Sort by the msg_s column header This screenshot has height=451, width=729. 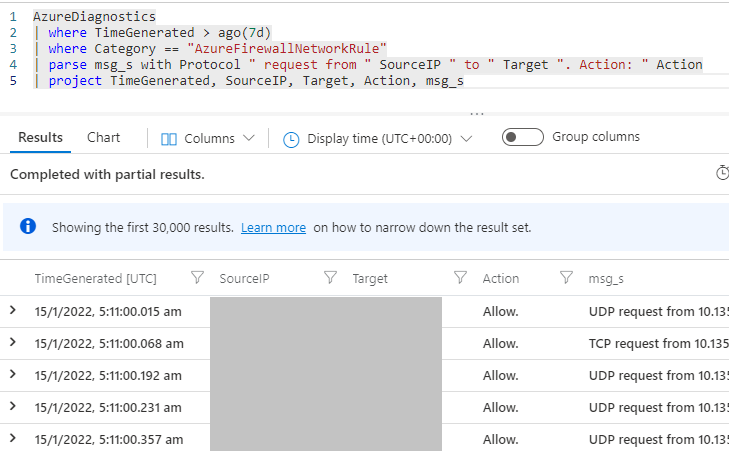click(606, 278)
